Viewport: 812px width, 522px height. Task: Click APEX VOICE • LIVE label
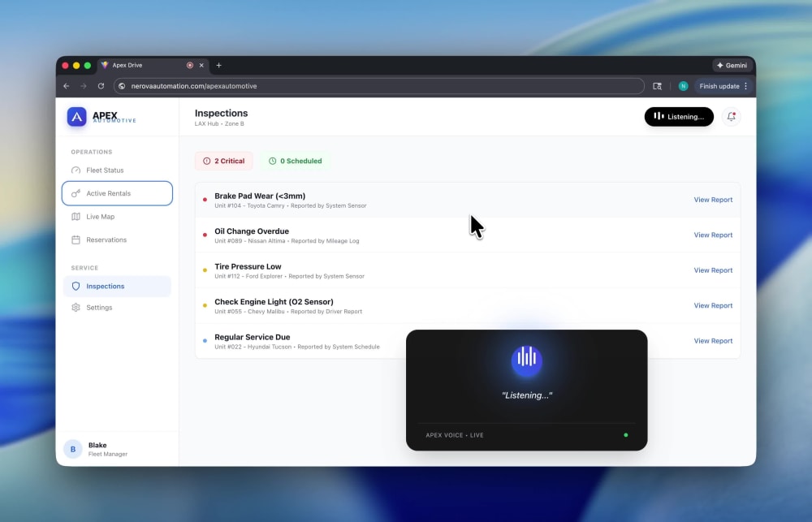[x=455, y=435]
